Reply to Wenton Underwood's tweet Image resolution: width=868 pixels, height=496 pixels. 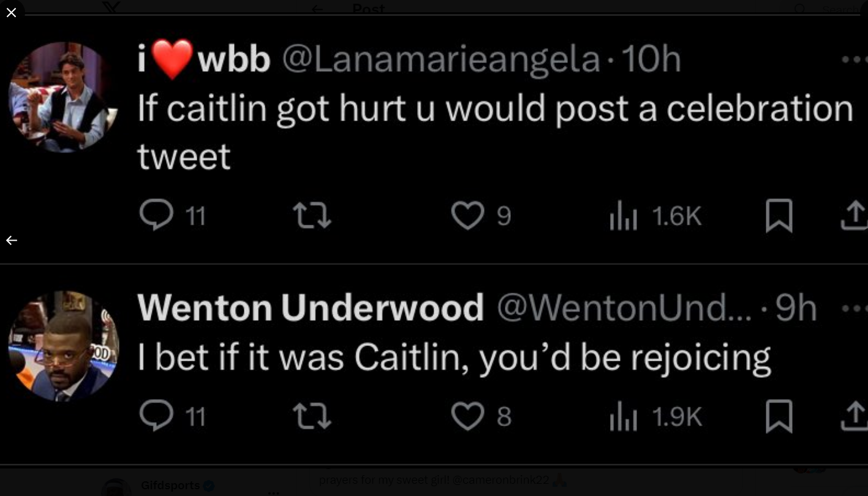(156, 416)
